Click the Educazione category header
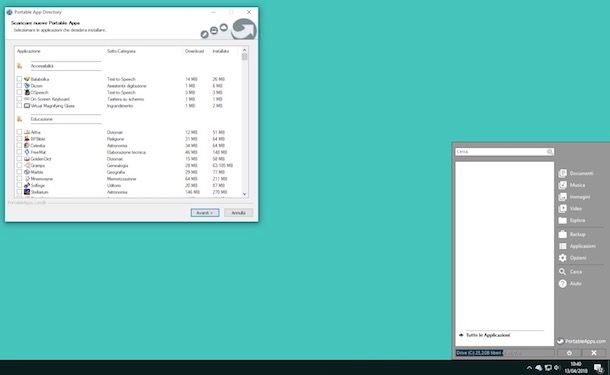 tap(42, 119)
